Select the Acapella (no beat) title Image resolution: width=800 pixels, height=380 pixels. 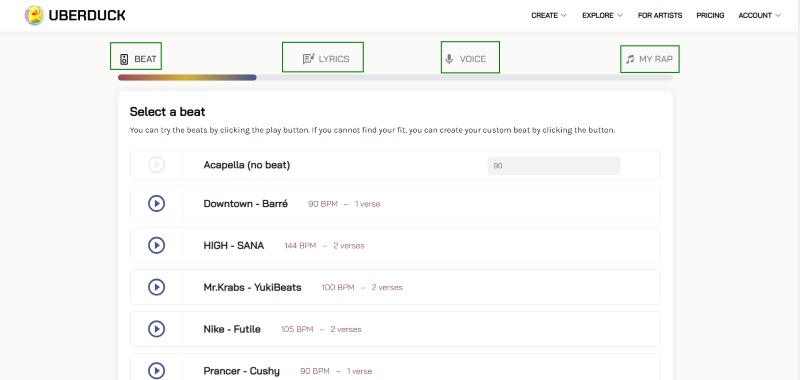(x=246, y=165)
